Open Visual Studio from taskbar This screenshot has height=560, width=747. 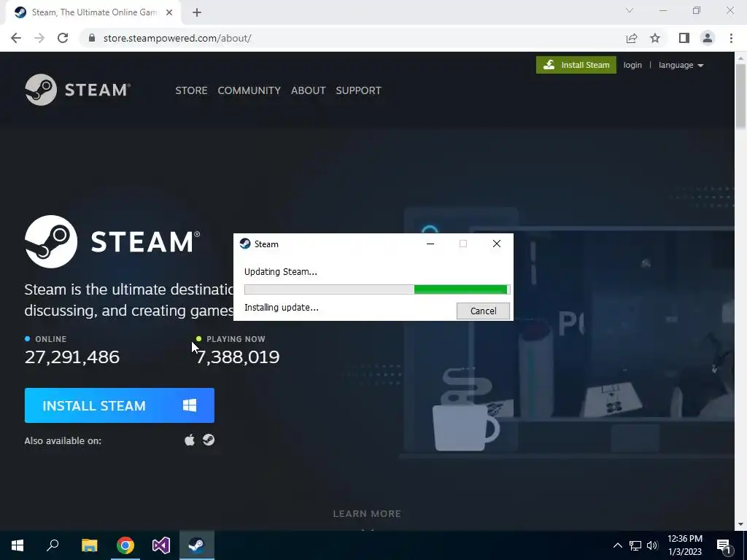click(x=161, y=545)
